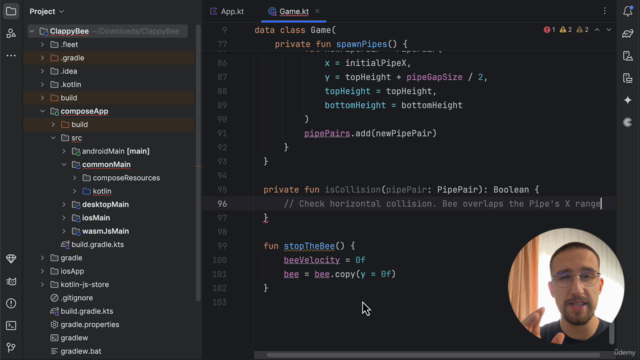Click the presenter webcam thumbnail

click(566, 286)
